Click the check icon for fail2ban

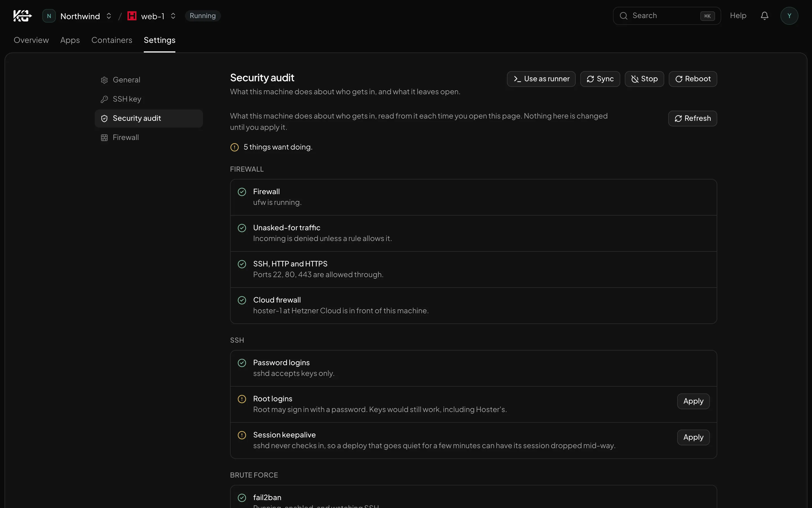click(242, 498)
